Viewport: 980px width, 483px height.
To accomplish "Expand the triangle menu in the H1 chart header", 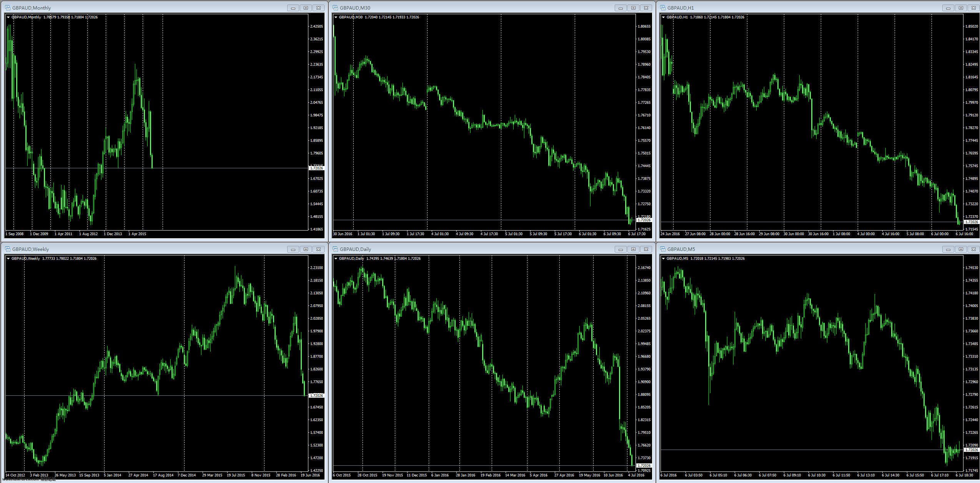I will 664,17.
